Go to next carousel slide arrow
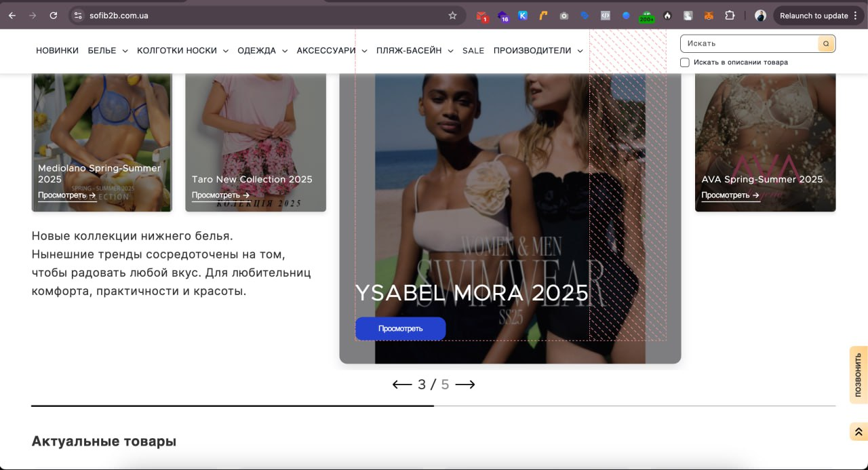Screen dimensions: 868x470 [465, 385]
